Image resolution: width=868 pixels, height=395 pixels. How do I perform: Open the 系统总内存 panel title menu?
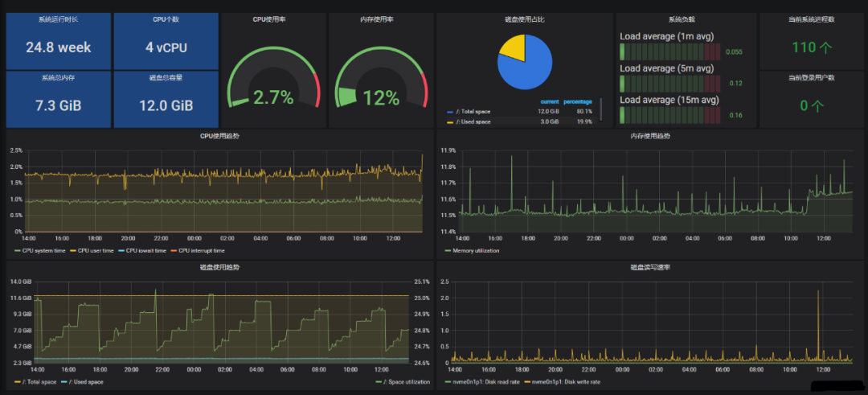[x=58, y=77]
